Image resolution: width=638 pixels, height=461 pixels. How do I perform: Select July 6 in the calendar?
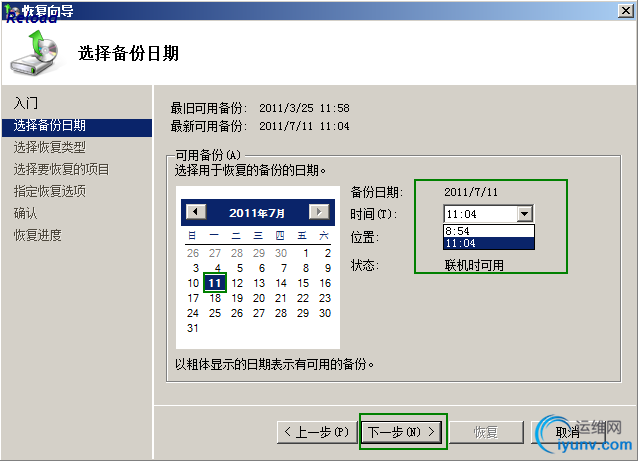pos(262,268)
